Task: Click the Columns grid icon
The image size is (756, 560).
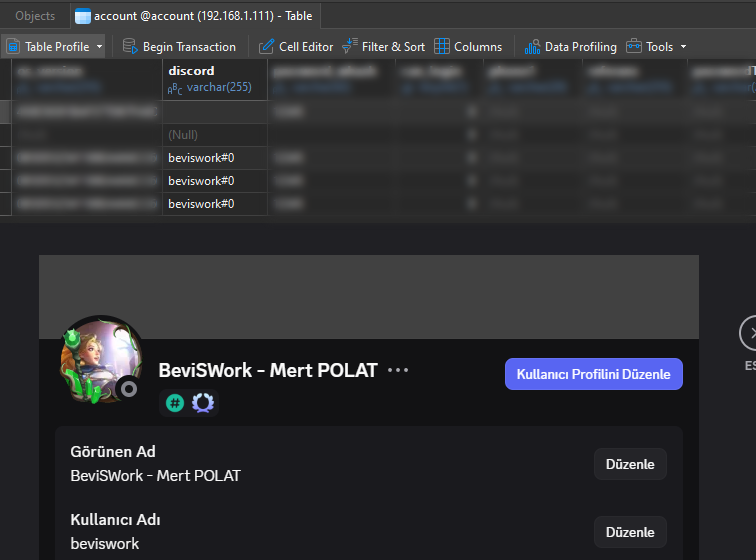Action: click(x=442, y=46)
